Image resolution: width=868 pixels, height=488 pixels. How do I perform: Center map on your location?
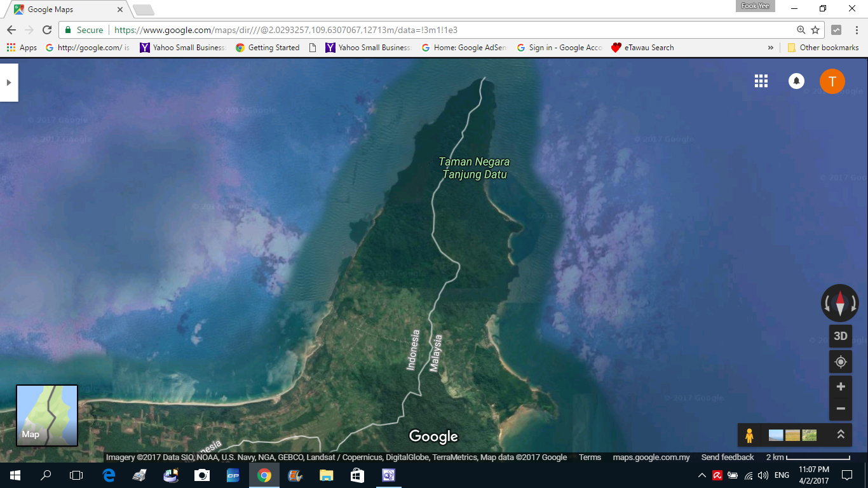tap(840, 362)
